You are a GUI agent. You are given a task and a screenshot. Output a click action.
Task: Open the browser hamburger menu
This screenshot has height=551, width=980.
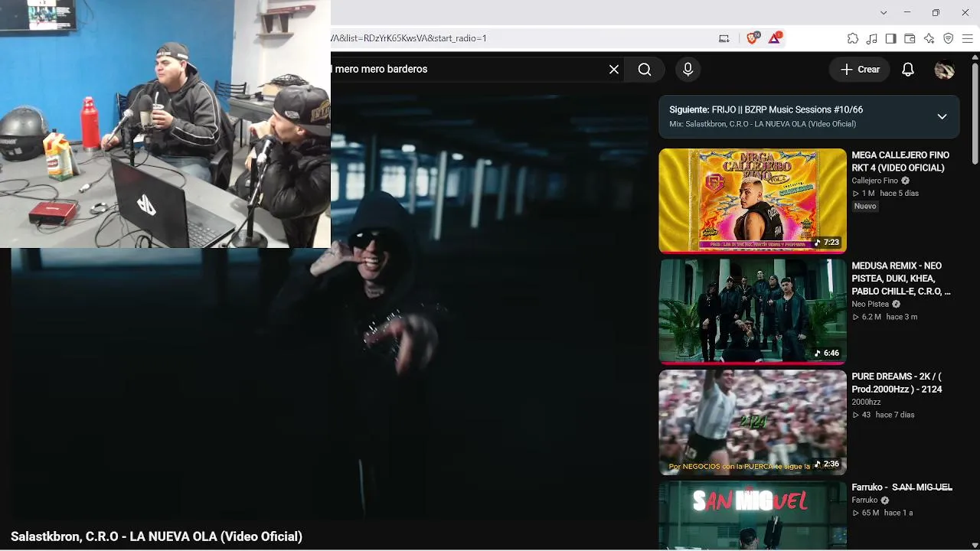click(968, 38)
